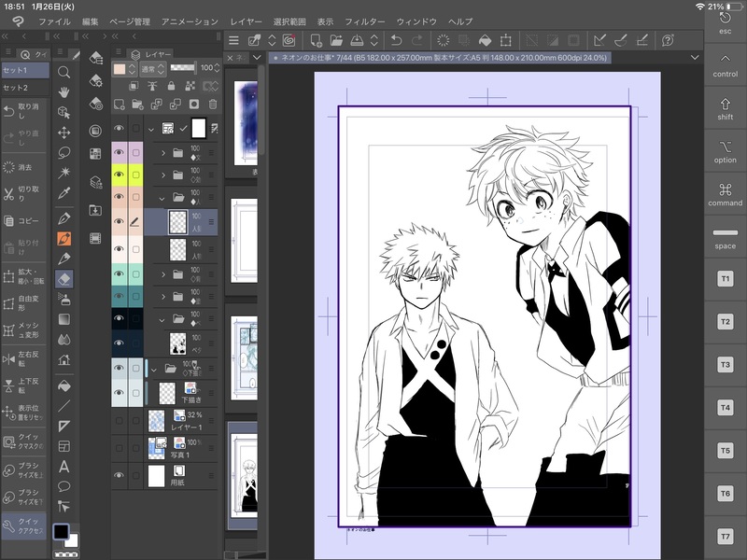Image resolution: width=747 pixels, height=560 pixels.
Task: Click the Delete layer trash icon
Action: pyautogui.click(x=213, y=105)
